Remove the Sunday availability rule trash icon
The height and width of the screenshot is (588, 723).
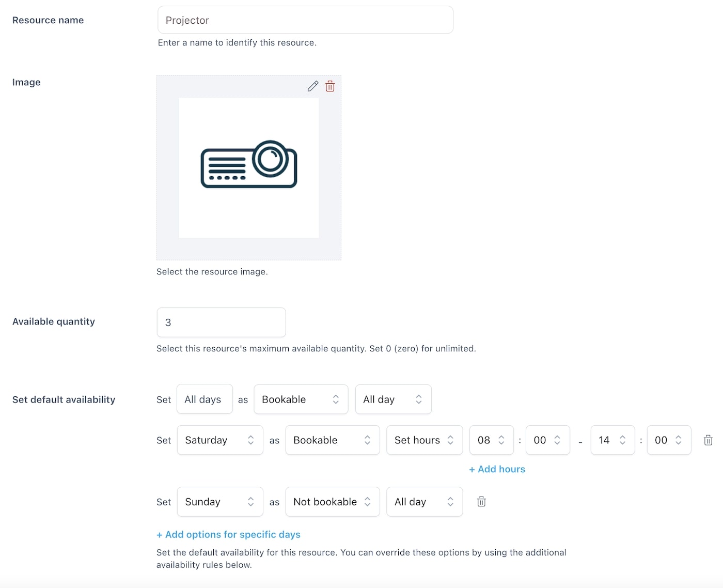481,501
